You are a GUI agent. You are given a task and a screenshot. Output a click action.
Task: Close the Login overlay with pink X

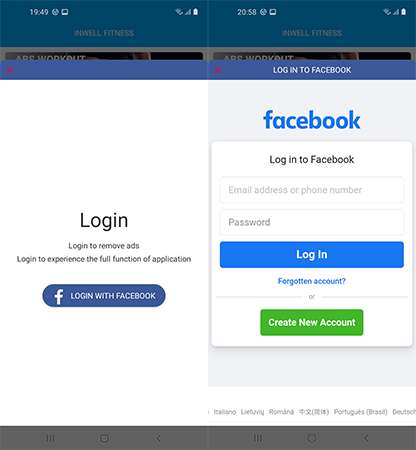(x=10, y=70)
